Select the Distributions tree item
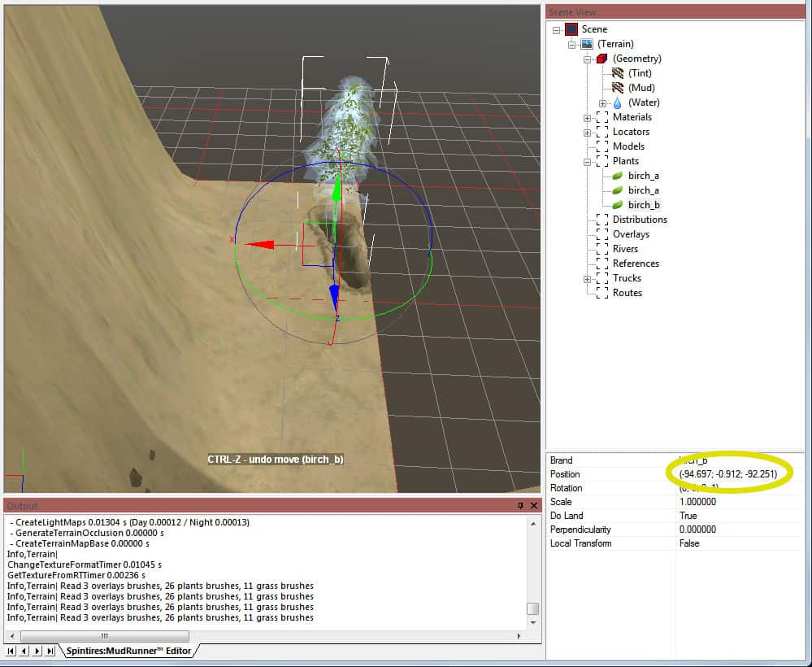Image resolution: width=812 pixels, height=667 pixels. (640, 220)
